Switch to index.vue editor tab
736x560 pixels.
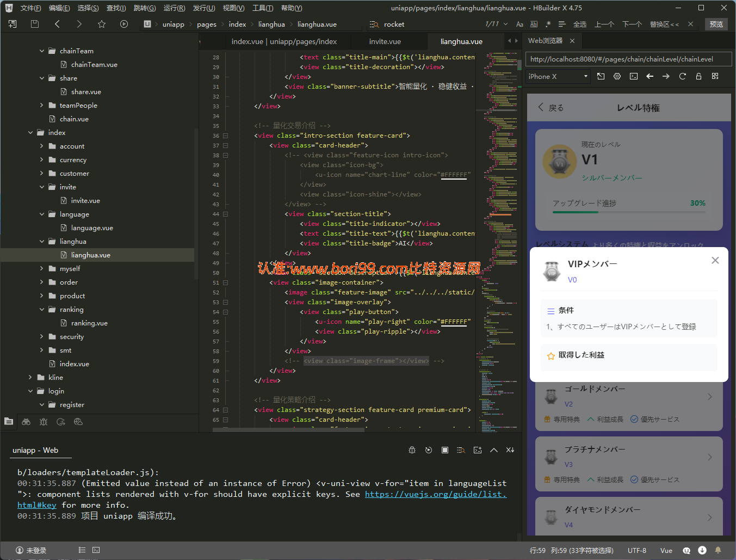284,41
